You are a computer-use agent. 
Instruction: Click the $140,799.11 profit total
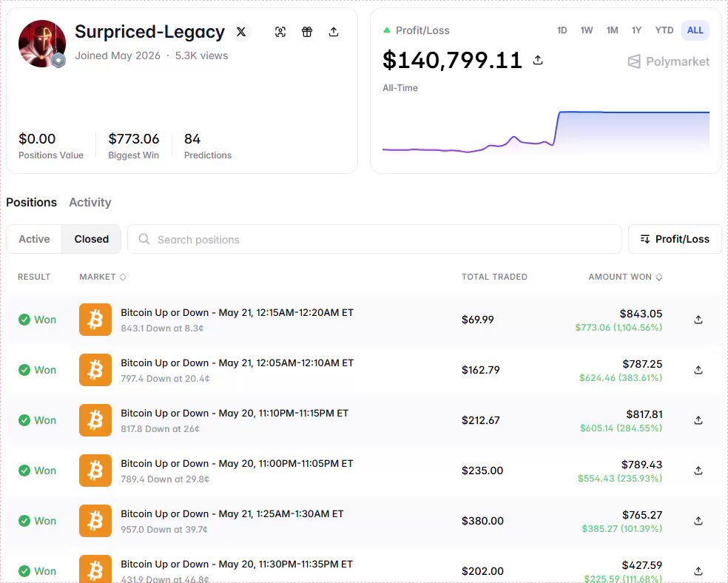[452, 61]
